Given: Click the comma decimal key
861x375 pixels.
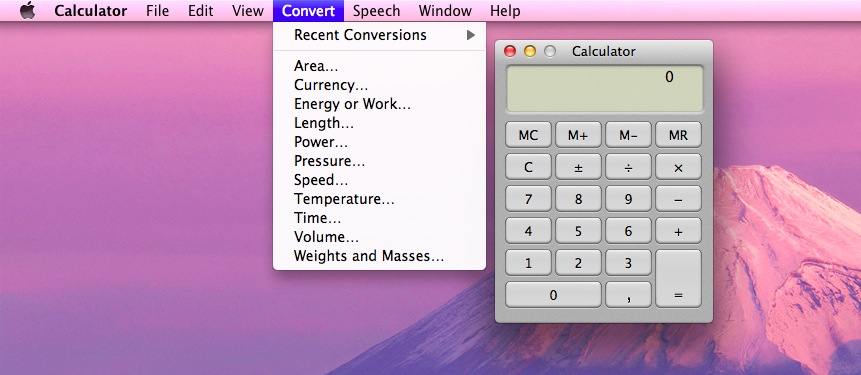Looking at the screenshot, I should coord(628,295).
